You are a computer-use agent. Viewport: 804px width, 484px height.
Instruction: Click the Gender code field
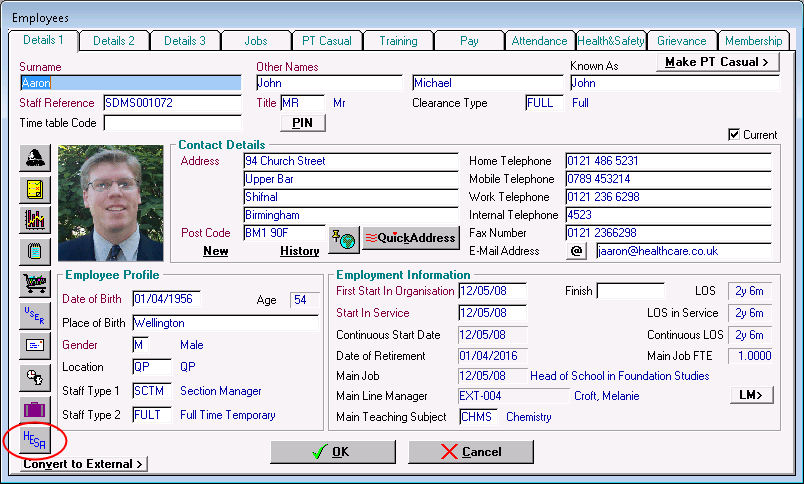tap(140, 345)
